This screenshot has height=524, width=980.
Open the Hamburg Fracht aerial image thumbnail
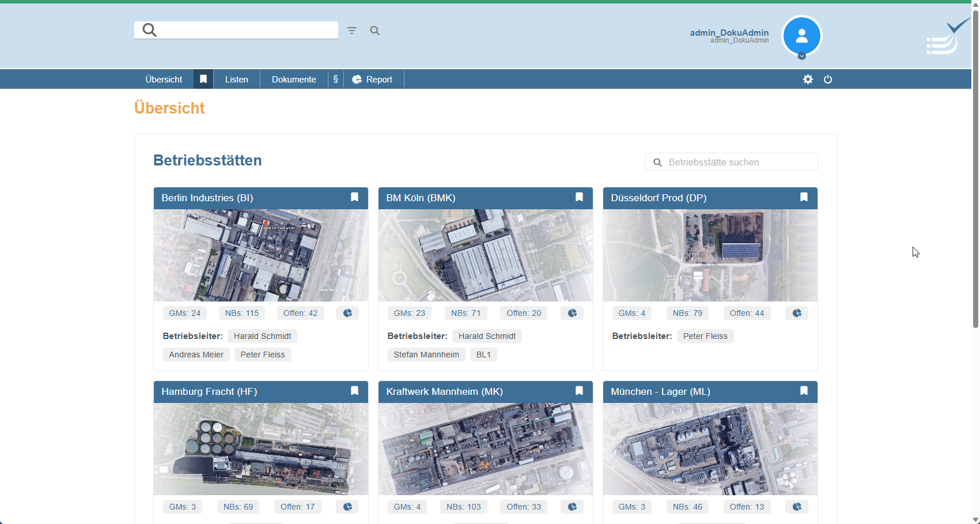click(x=261, y=448)
